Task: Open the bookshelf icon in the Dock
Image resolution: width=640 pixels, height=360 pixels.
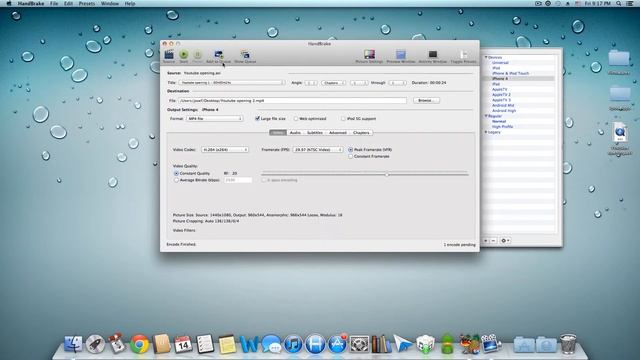Action: click(x=381, y=344)
